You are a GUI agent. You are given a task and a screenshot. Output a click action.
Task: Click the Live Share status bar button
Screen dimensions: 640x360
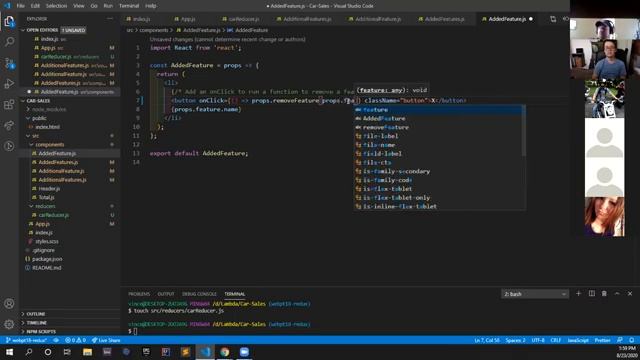pyautogui.click(x=106, y=340)
